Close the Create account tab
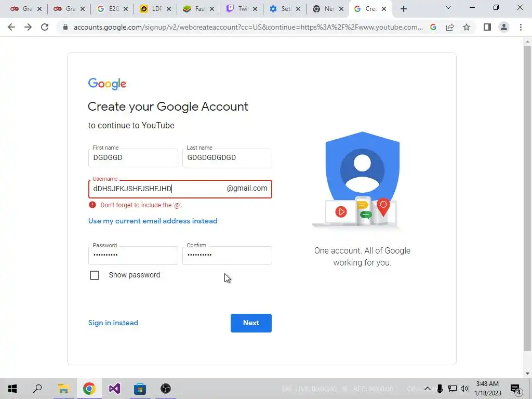This screenshot has height=399, width=532. coord(384,9)
